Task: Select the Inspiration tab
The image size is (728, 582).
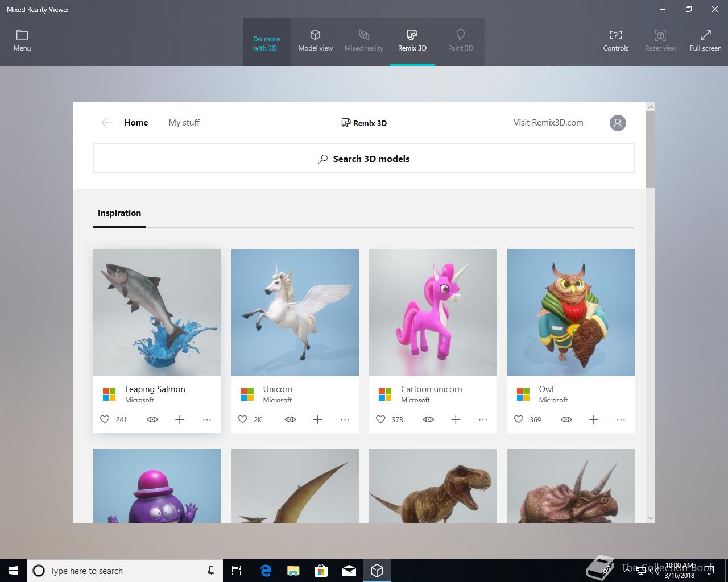Action: pyautogui.click(x=119, y=213)
